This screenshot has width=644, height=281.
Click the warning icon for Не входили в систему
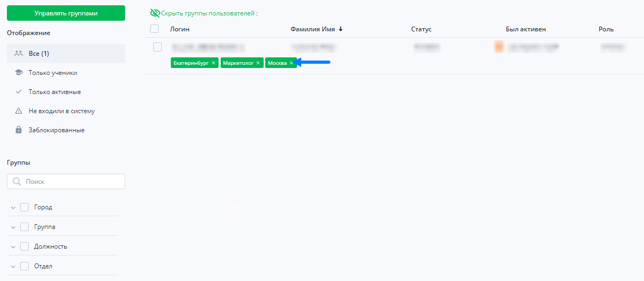[19, 111]
